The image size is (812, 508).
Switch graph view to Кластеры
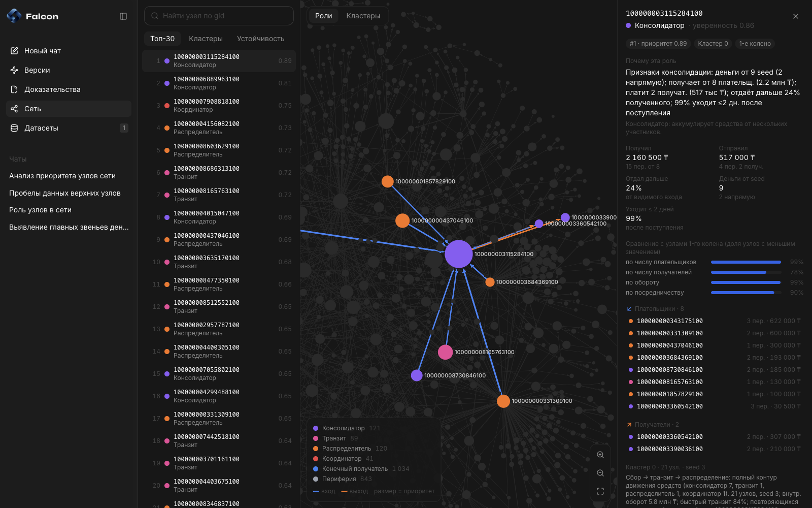(x=363, y=16)
